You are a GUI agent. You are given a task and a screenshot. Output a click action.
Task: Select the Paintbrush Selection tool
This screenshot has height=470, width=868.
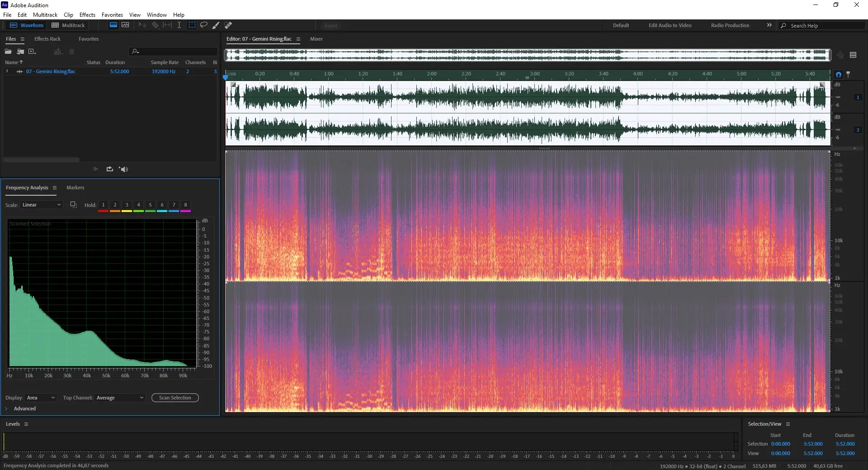tap(216, 25)
